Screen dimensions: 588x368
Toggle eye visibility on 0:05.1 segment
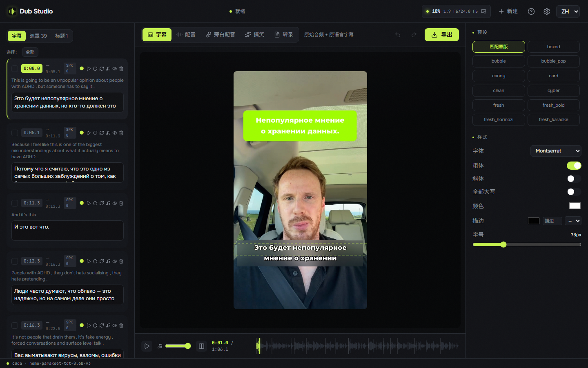coord(115,133)
